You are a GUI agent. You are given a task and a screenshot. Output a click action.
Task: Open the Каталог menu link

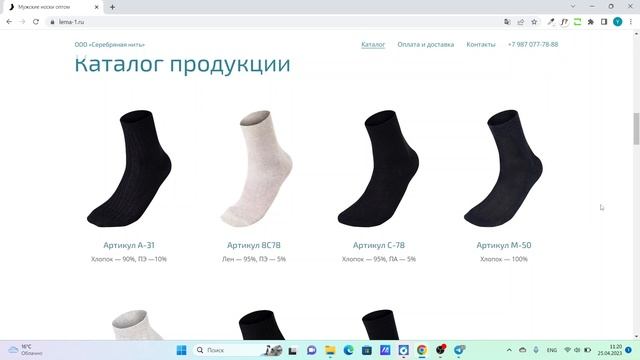click(373, 44)
